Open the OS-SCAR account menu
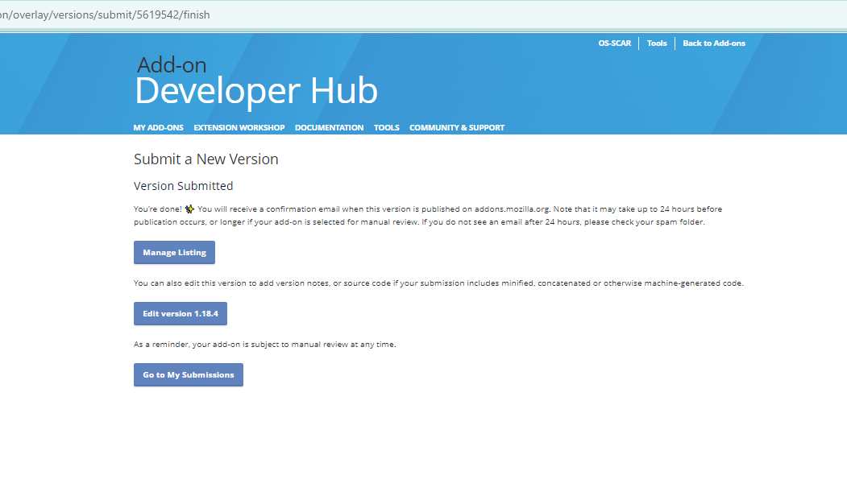The height and width of the screenshot is (504, 847). point(615,43)
